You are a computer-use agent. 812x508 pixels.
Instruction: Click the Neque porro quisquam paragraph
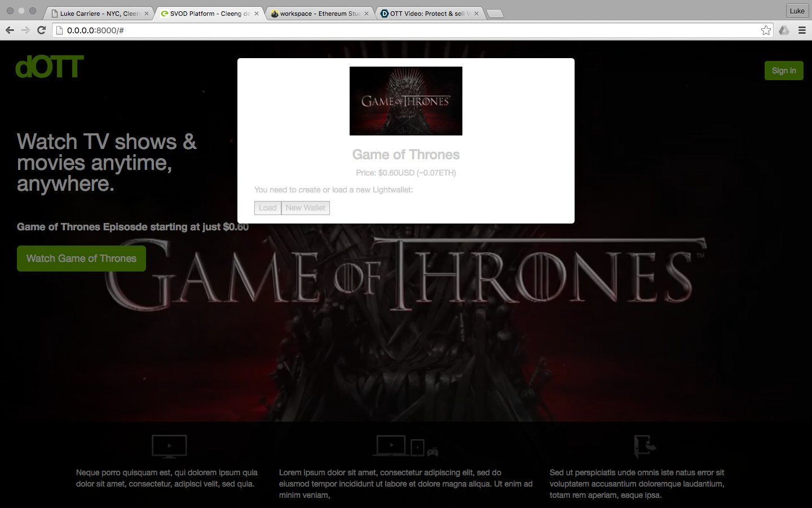point(167,478)
